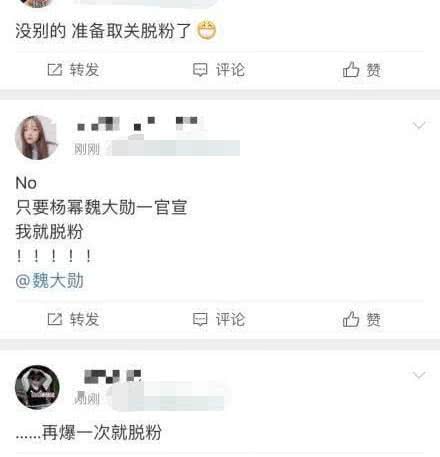Open the long-haired girl profile avatar
Viewport: 440px width, 457px height.
point(37,137)
